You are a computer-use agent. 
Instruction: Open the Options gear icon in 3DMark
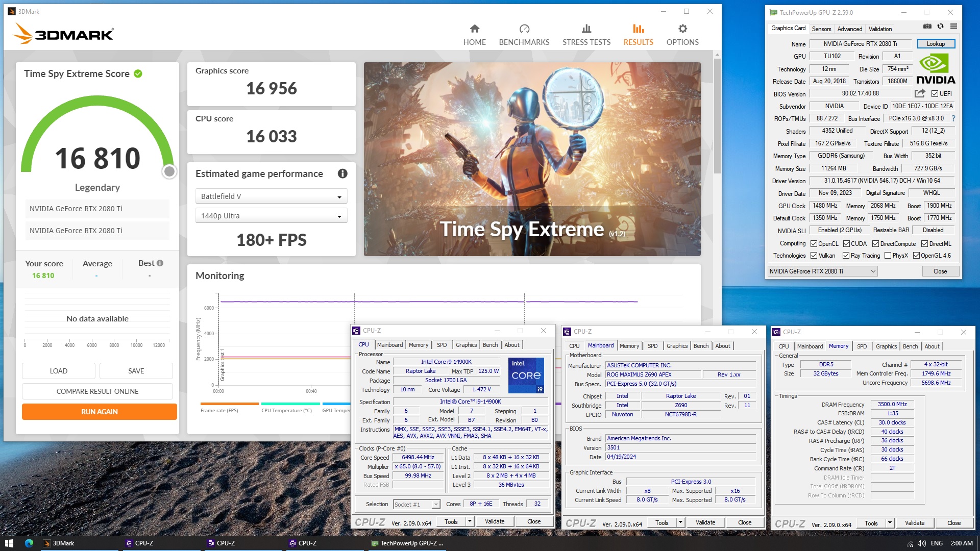682,29
